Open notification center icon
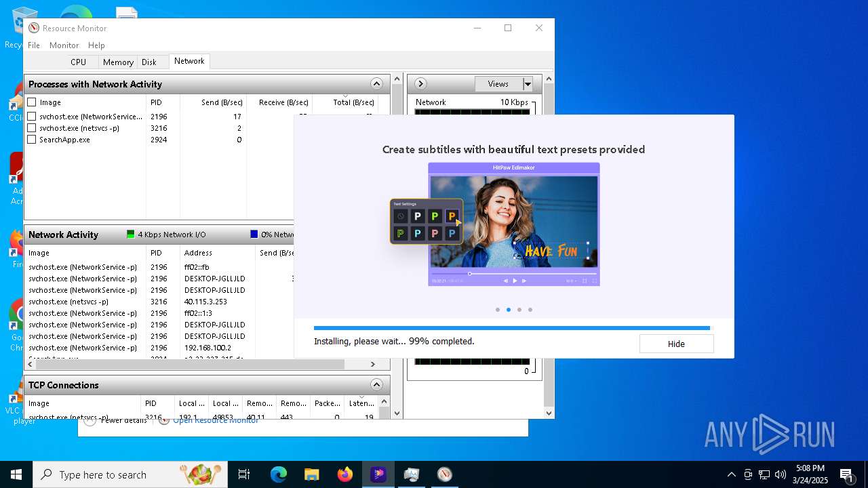Image resolution: width=868 pixels, height=488 pixels. [x=846, y=474]
